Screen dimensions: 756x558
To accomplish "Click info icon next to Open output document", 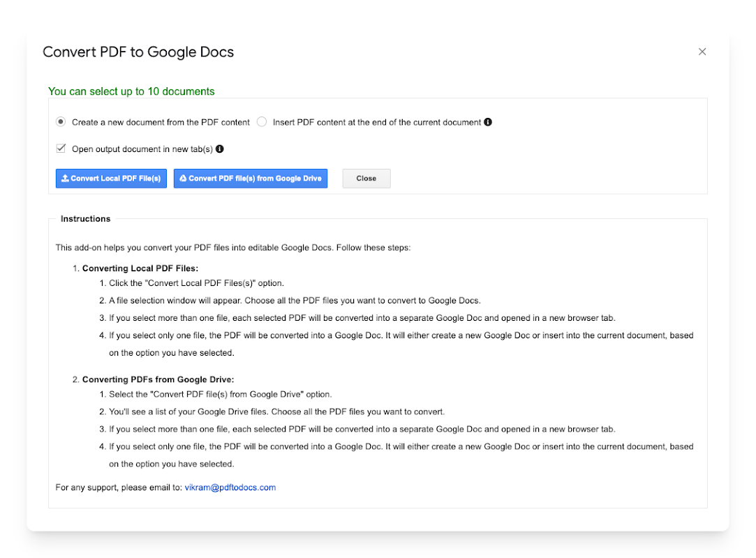I will point(220,149).
